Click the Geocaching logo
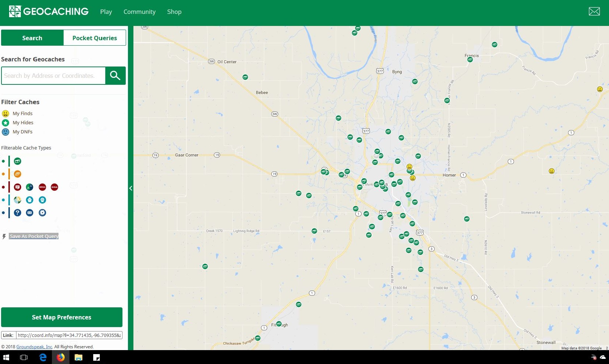The width and height of the screenshot is (609, 364). pos(49,11)
